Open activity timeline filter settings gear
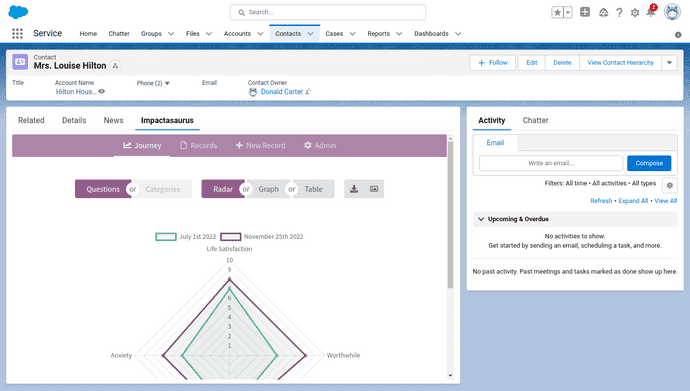 click(x=670, y=185)
